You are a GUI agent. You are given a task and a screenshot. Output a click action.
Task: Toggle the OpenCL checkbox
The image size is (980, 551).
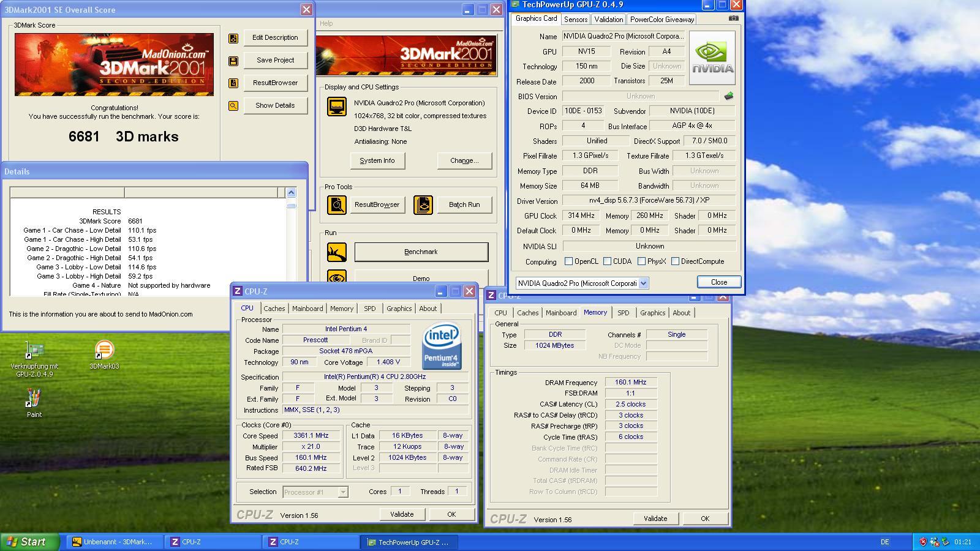tap(568, 261)
